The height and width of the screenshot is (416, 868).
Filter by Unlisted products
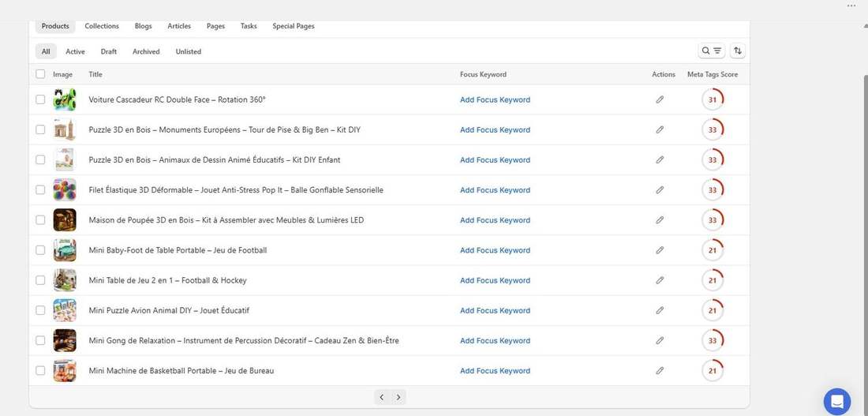point(189,51)
